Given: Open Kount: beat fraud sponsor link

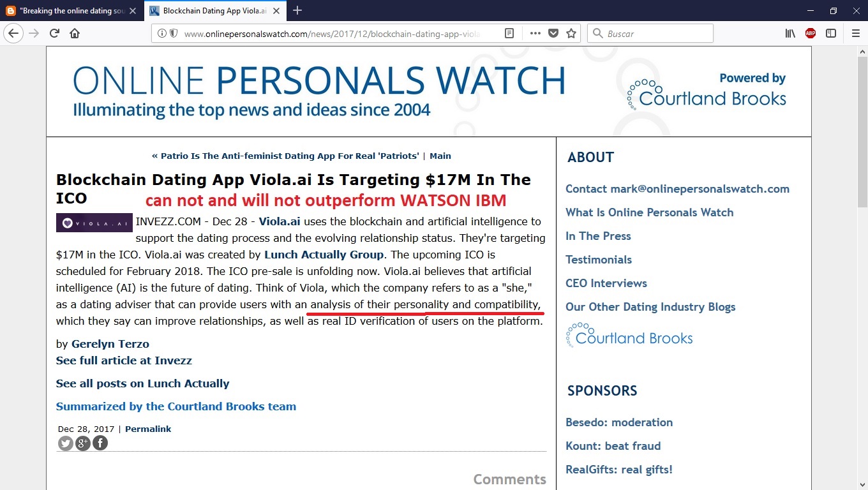Looking at the screenshot, I should [613, 446].
